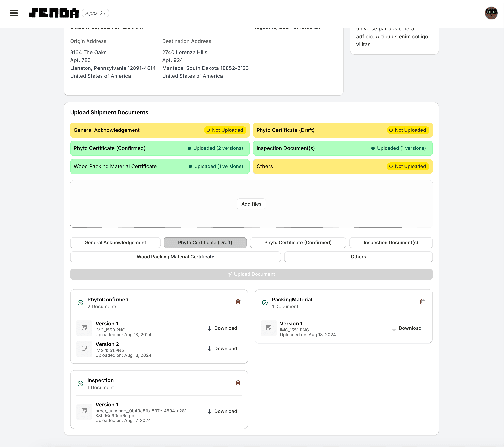Open the user avatar profile menu
This screenshot has height=447, width=504.
[x=491, y=13]
